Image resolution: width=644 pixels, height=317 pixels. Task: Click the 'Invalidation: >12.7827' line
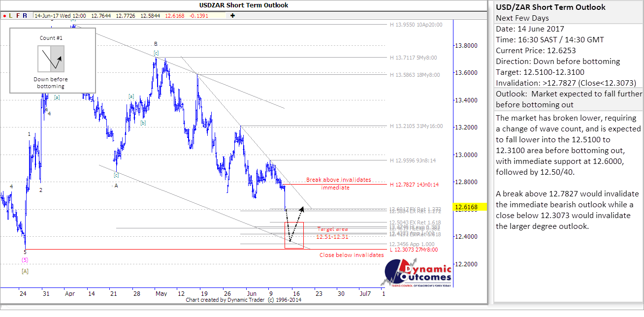click(566, 83)
